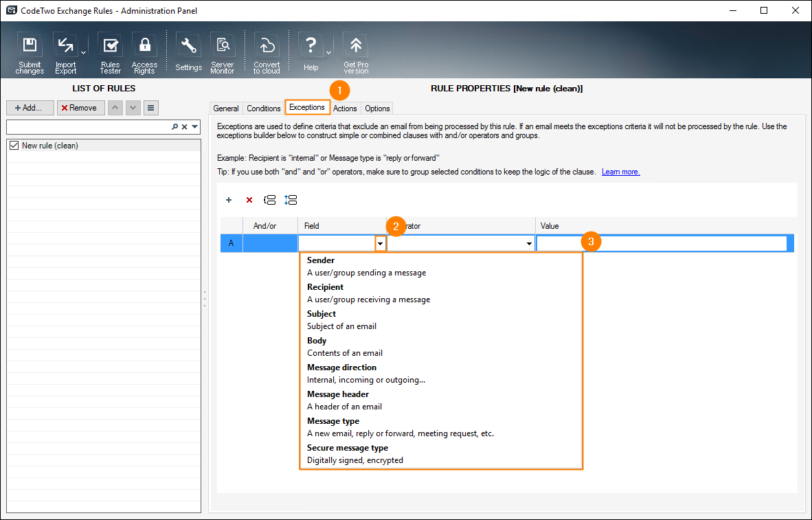This screenshot has height=520, width=812.
Task: Move rule down with the down arrow button
Action: click(133, 108)
